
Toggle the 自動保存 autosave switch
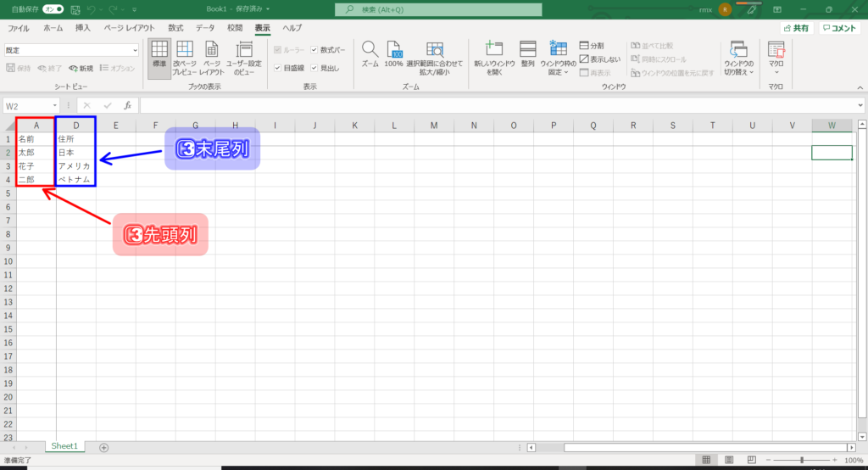[53, 8]
